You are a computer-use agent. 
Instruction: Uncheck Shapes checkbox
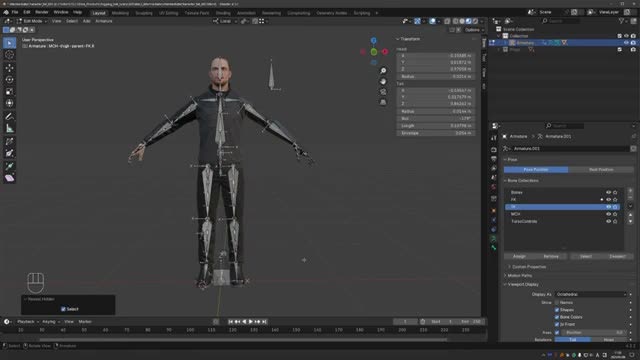click(x=557, y=310)
